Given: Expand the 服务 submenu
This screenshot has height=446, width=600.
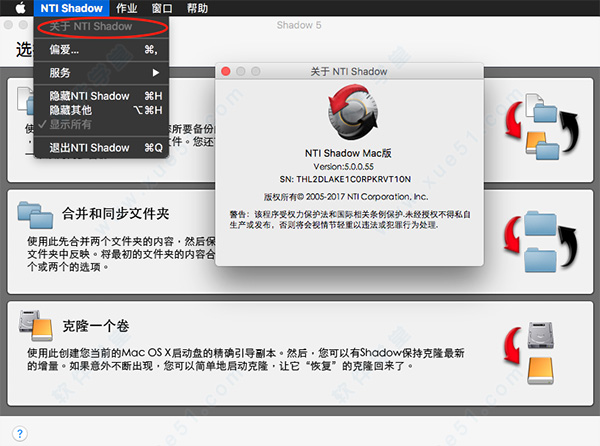Looking at the screenshot, I should [x=102, y=73].
